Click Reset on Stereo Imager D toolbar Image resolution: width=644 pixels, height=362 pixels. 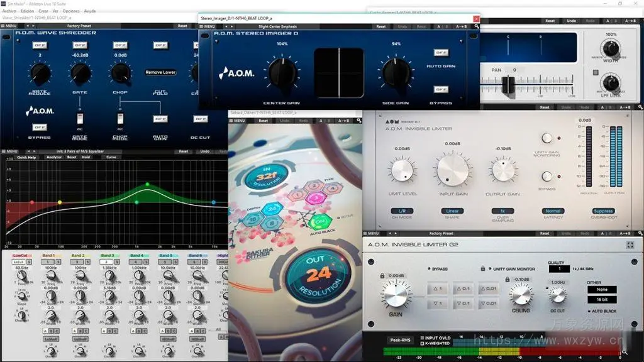[381, 26]
